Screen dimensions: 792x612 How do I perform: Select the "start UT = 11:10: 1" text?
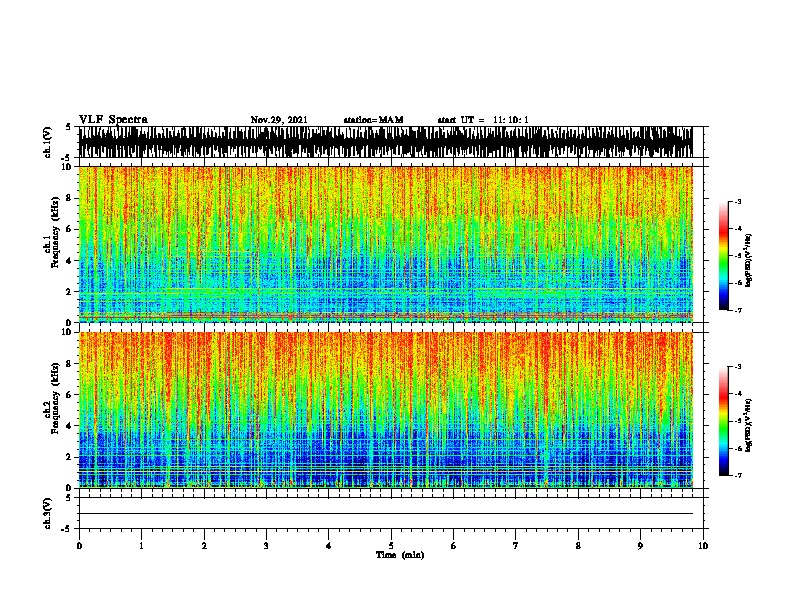coord(483,120)
